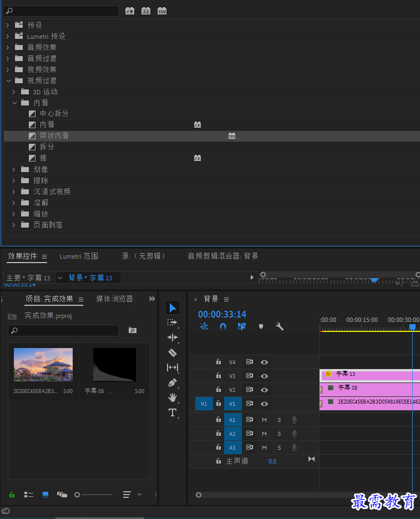Toggle project read-only green lock
The image size is (420, 519).
pos(12,495)
